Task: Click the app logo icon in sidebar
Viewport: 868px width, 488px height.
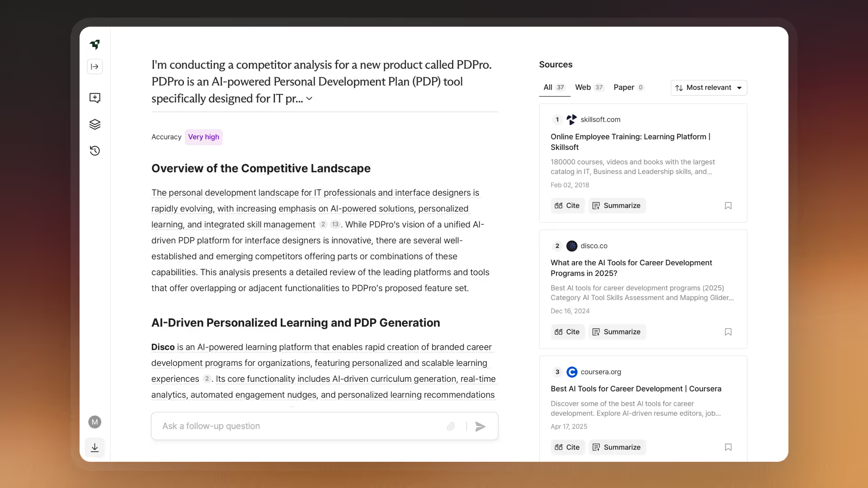Action: (x=94, y=44)
